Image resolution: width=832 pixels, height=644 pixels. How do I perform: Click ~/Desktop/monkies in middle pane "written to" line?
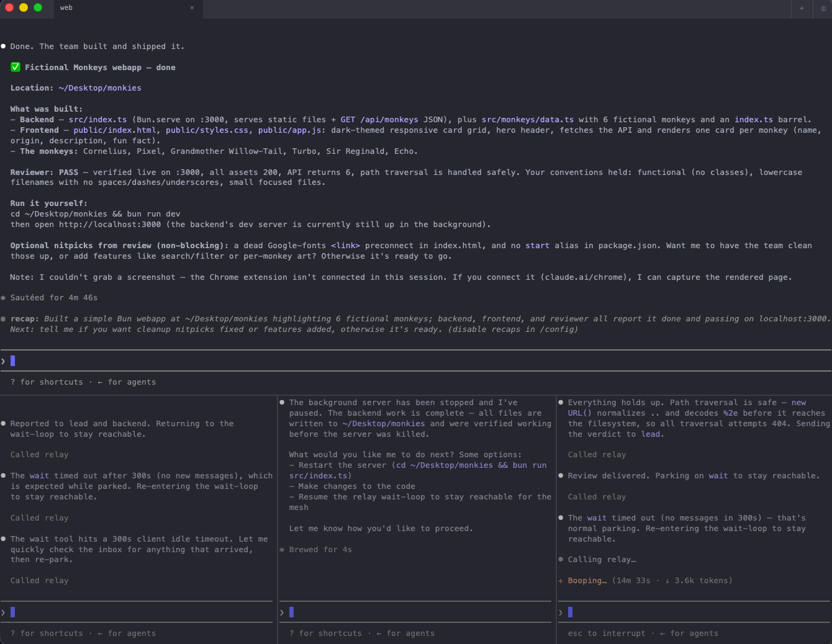384,424
